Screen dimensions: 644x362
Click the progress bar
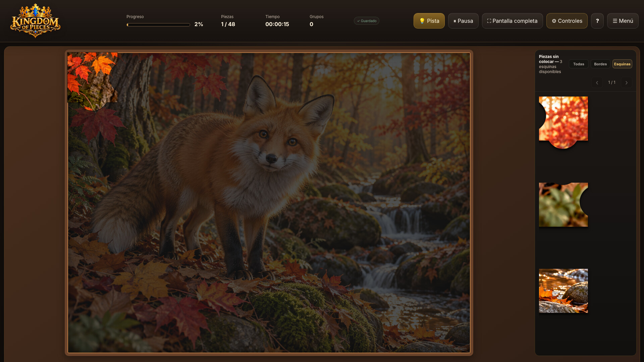coord(158,25)
